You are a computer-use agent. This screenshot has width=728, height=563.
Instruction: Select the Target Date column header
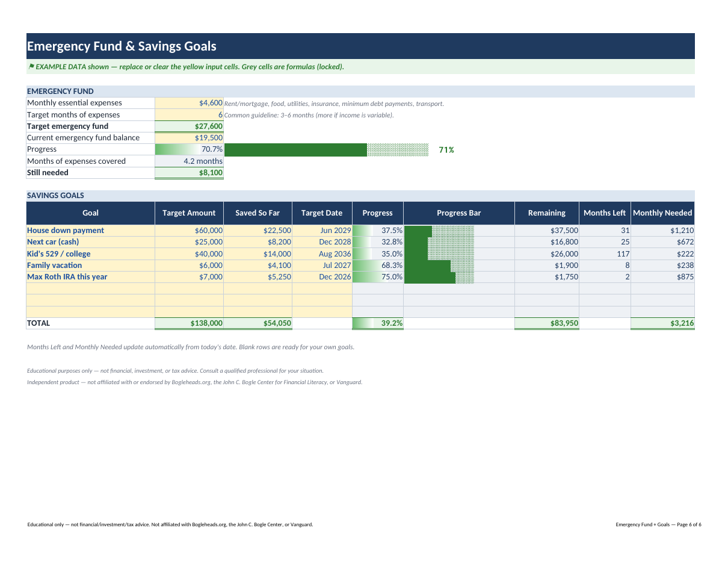click(322, 213)
